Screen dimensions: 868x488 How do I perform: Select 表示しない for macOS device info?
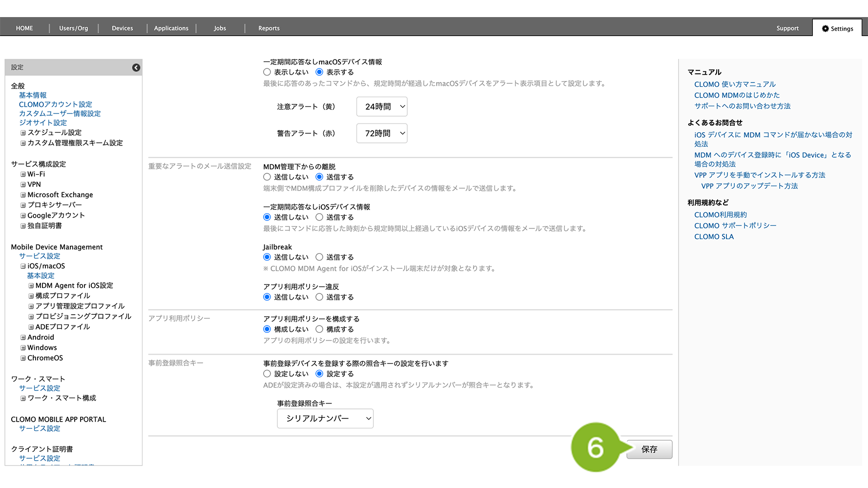click(x=267, y=72)
